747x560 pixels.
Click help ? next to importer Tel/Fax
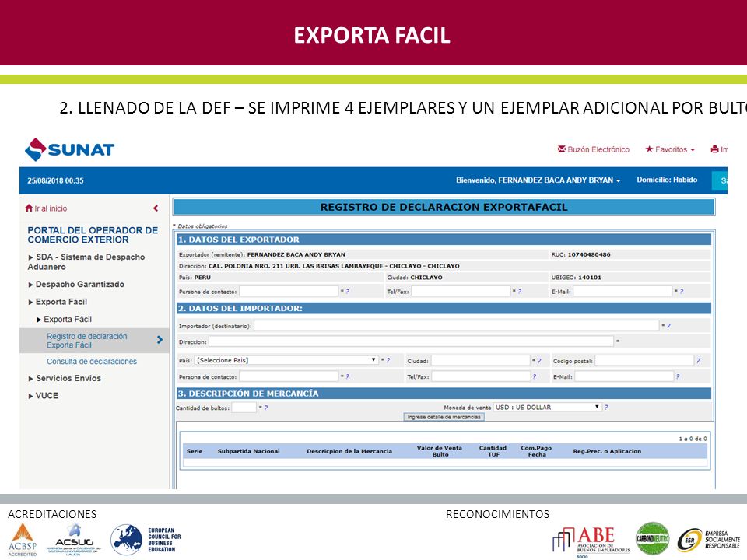(x=535, y=376)
